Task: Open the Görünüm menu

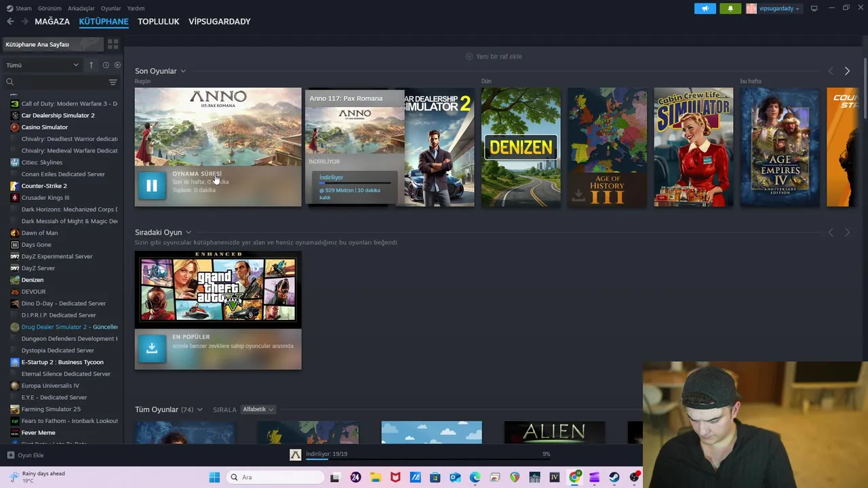Action: tap(50, 8)
